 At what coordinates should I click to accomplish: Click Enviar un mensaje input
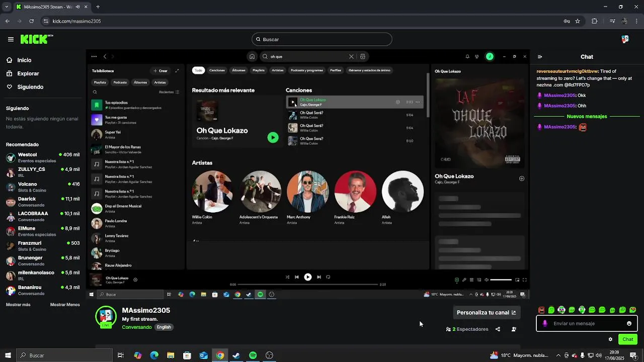(587, 324)
